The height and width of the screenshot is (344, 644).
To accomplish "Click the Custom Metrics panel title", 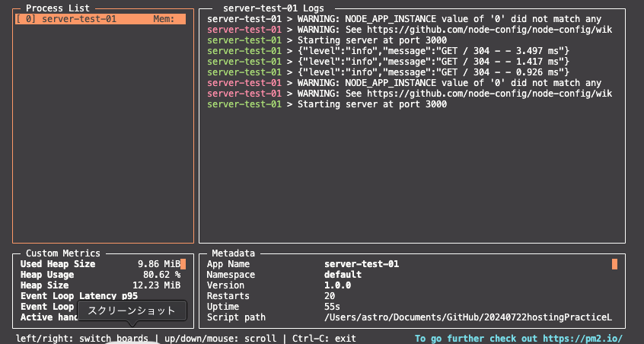I will (x=63, y=253).
